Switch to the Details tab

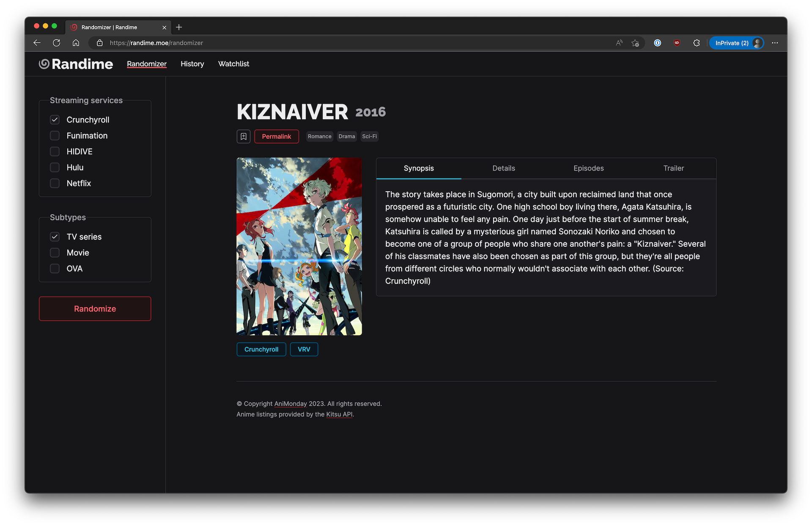504,168
